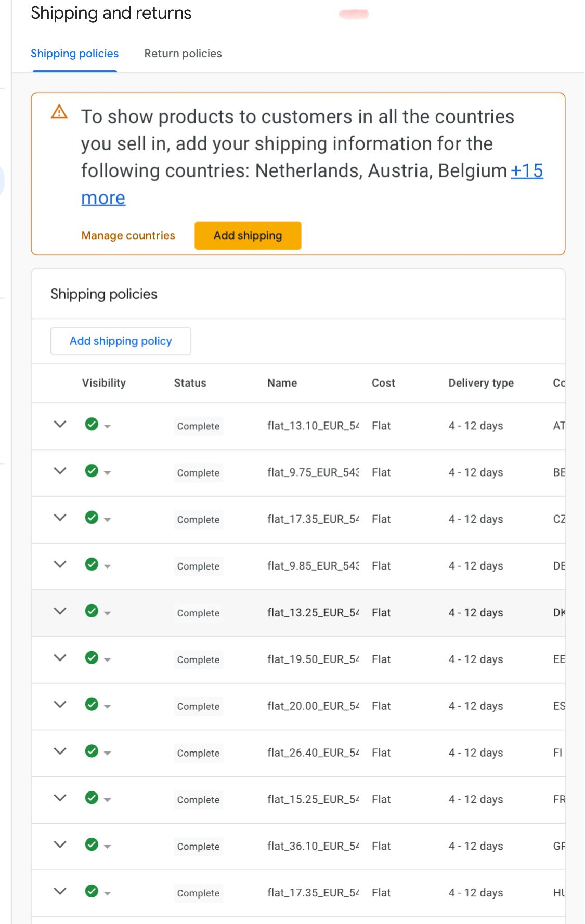Open visibility dropdown arrow for flat_15.25_EUR policy
This screenshot has width=585, height=924.
(108, 800)
